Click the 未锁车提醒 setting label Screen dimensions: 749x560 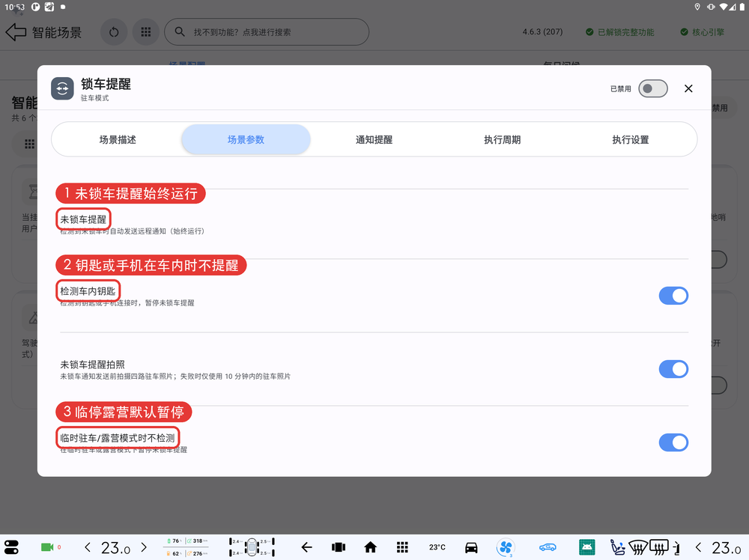(x=83, y=219)
